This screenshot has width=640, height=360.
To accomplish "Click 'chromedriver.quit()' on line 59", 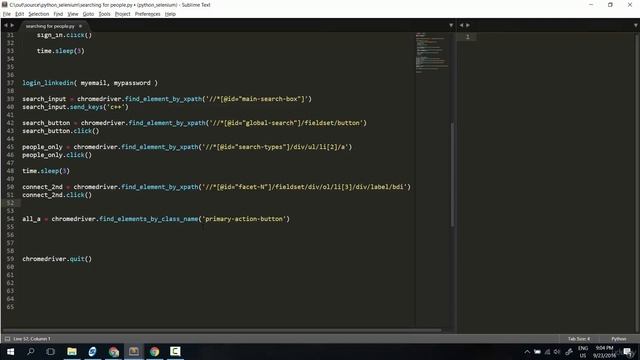I will (x=57, y=259).
